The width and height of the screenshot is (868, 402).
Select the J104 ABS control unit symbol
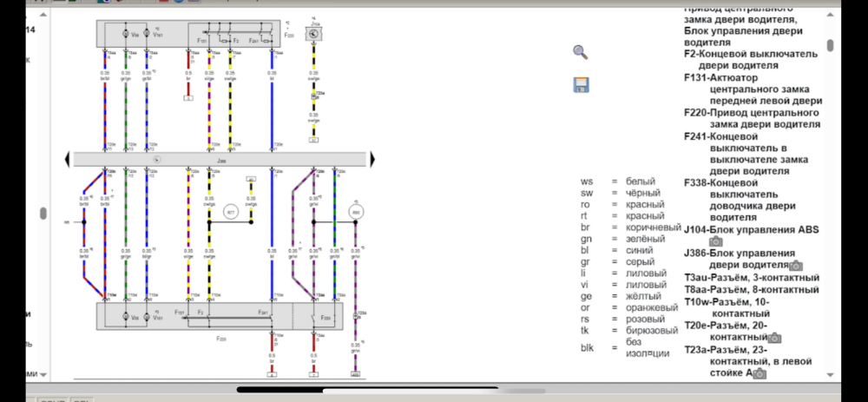[314, 34]
